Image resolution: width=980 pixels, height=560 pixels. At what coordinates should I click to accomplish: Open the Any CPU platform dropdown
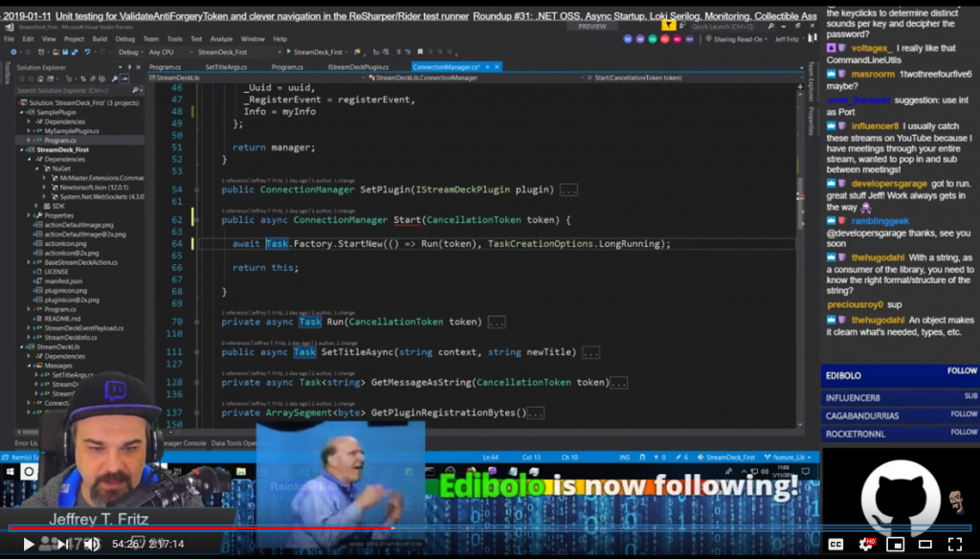(x=170, y=52)
